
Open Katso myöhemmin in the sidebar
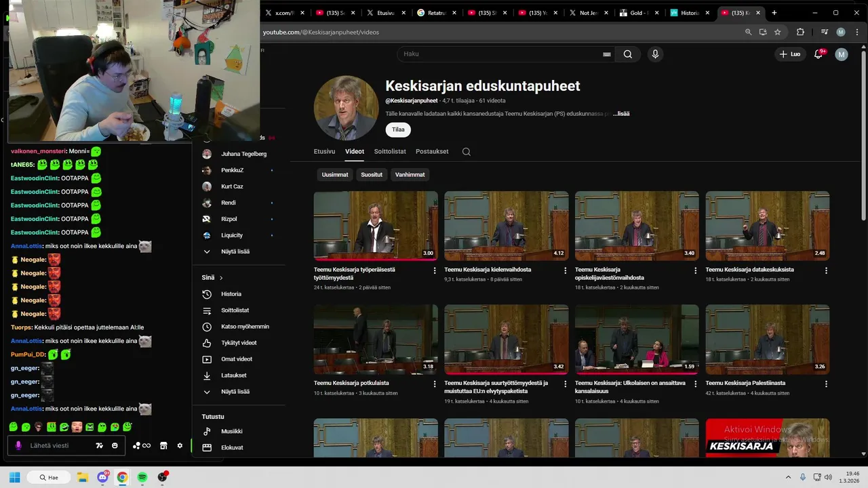(x=245, y=327)
